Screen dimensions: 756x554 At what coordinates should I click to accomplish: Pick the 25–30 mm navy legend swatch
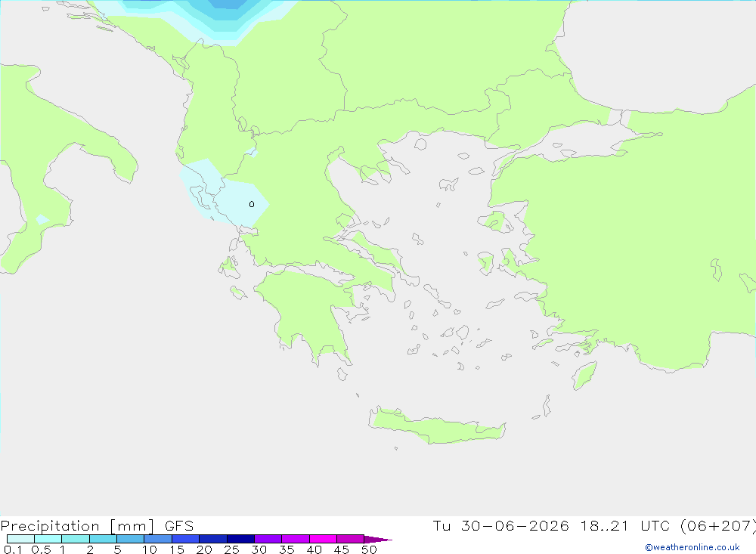point(240,539)
